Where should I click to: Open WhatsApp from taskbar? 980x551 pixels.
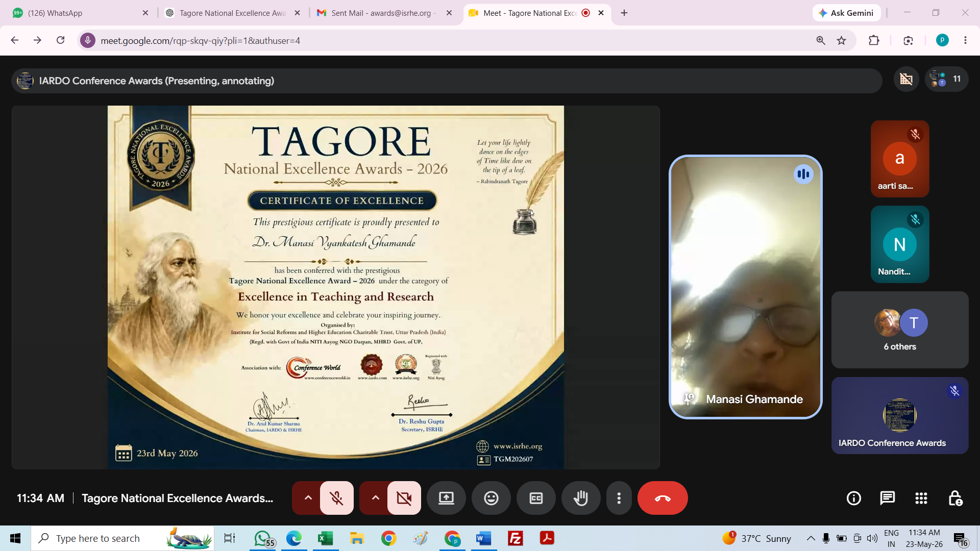tap(264, 538)
